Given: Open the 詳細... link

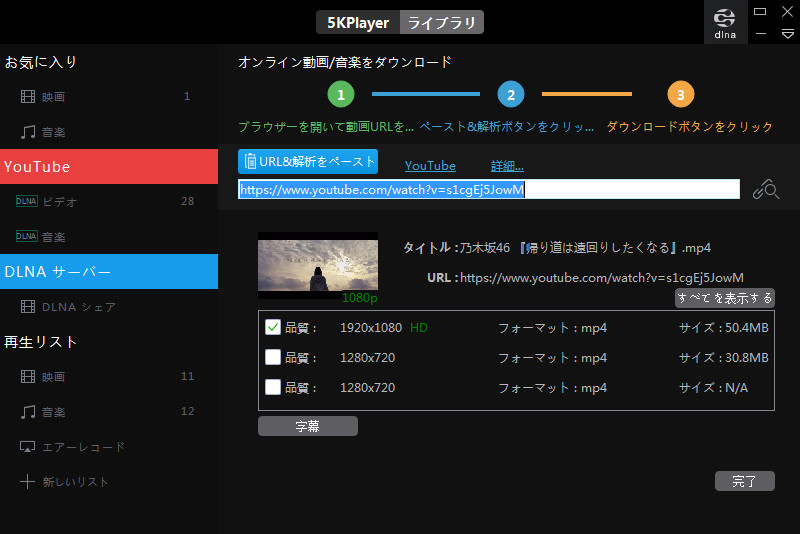Looking at the screenshot, I should (x=507, y=166).
